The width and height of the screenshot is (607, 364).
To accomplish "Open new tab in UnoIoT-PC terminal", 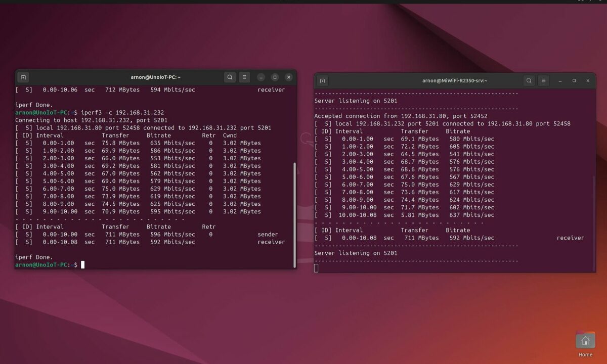I will [23, 77].
